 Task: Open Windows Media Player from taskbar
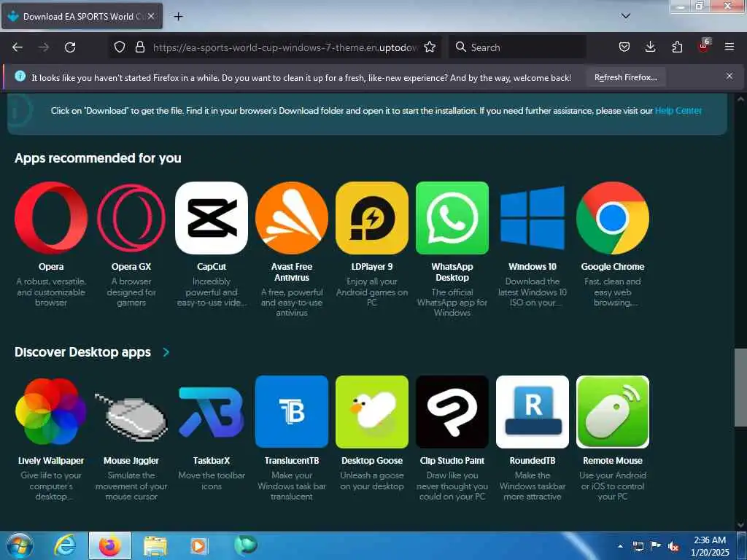[198, 546]
